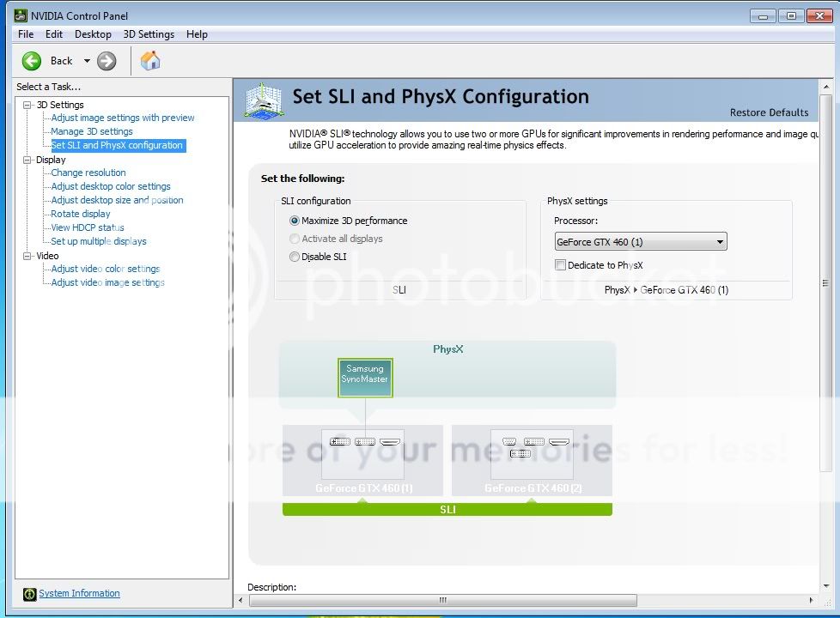Go to the Home page icon

coord(150,61)
